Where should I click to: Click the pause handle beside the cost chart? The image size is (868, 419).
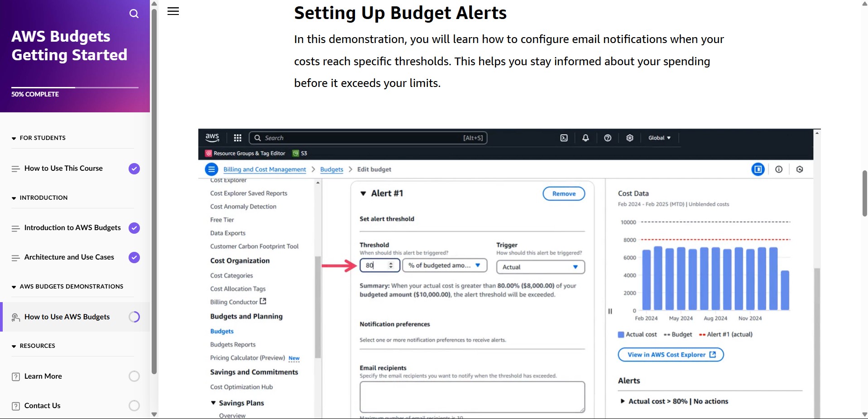pos(610,311)
